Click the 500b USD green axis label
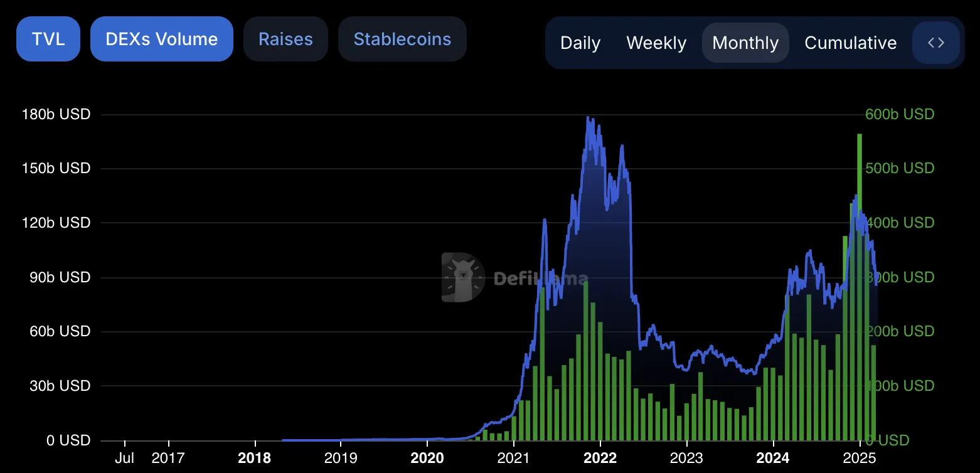Screen dimensions: 980x473 click(x=900, y=168)
